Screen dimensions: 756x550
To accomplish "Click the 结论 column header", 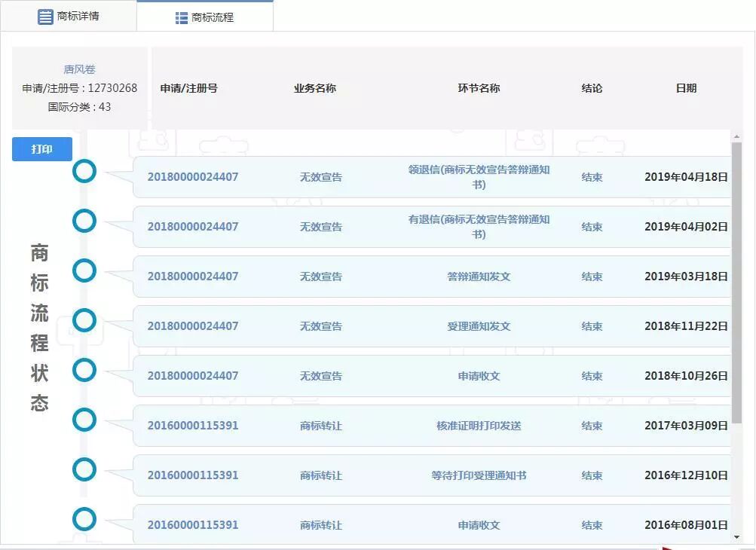I will tap(592, 88).
